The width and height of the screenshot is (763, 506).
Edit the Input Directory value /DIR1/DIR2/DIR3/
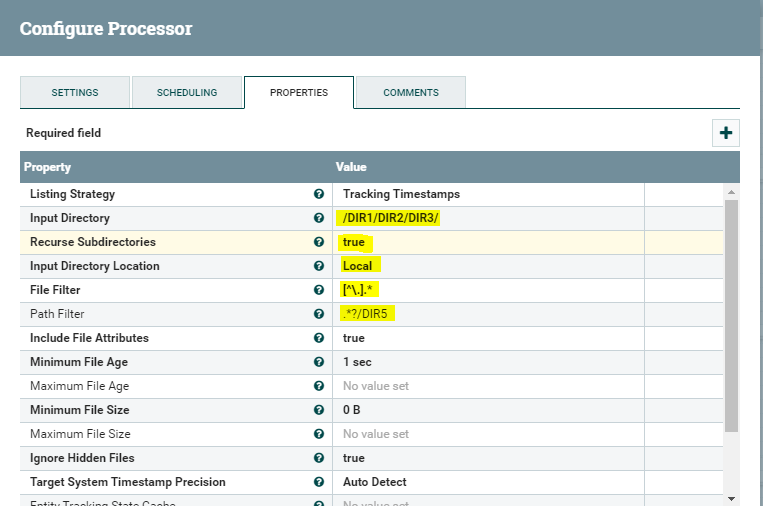(392, 218)
